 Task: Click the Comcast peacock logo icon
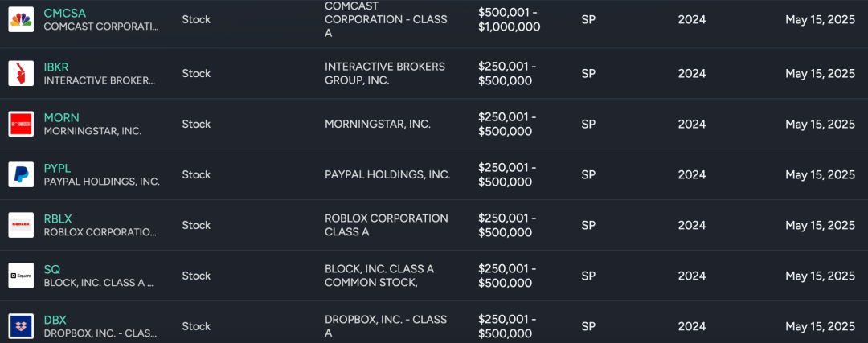click(x=21, y=20)
